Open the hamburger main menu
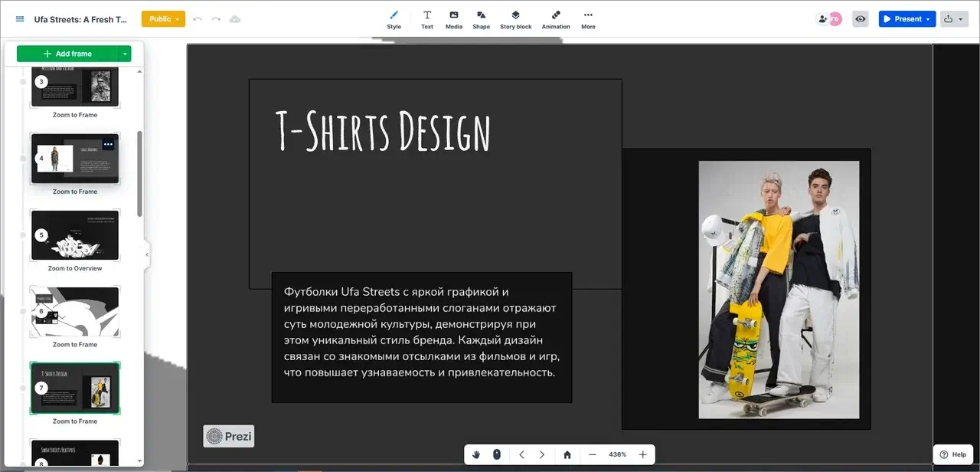The height and width of the screenshot is (472, 980). point(20,19)
